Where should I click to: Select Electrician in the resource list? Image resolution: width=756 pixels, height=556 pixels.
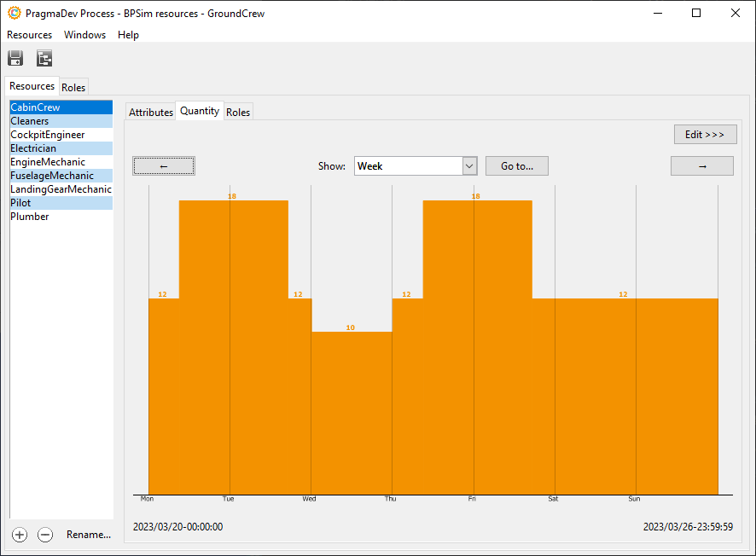(33, 148)
